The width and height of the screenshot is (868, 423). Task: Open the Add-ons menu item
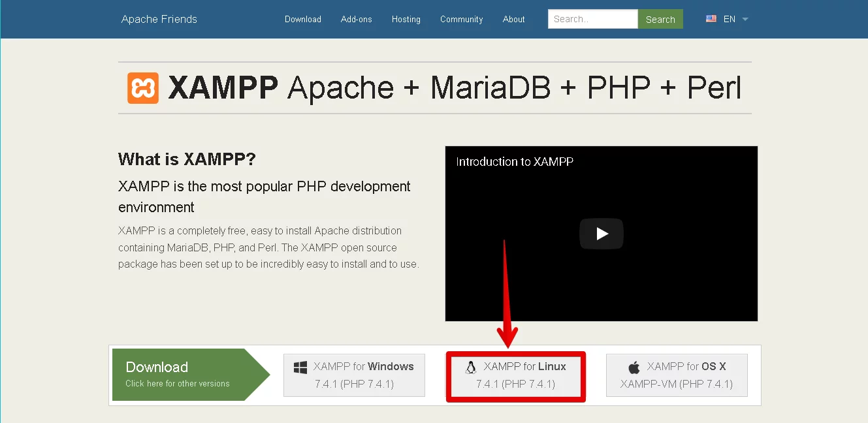pos(357,19)
